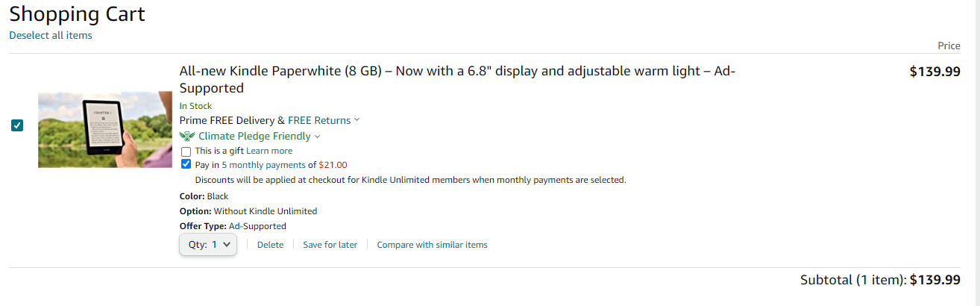Click the Shopping Cart heading
Viewport: 980px width, 306px height.
point(77,13)
